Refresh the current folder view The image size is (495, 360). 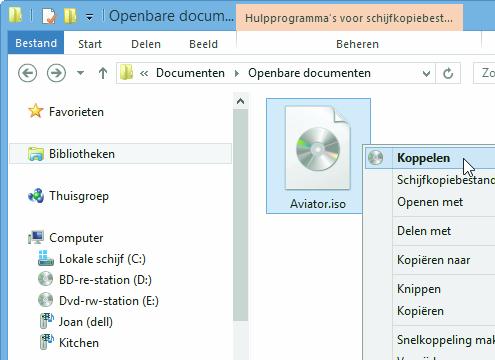(448, 73)
